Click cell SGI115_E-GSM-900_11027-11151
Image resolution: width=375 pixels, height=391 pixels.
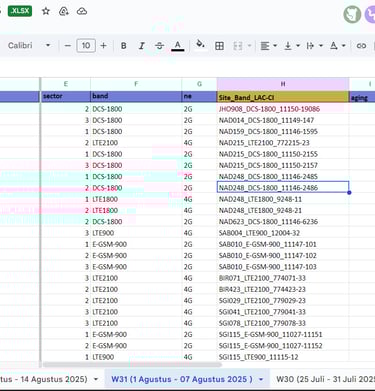283,334
